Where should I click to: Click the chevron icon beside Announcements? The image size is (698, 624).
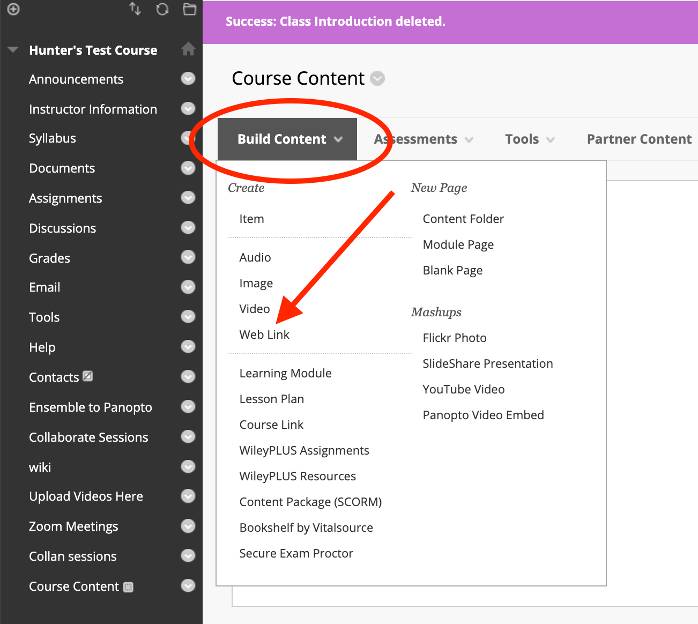[x=188, y=79]
